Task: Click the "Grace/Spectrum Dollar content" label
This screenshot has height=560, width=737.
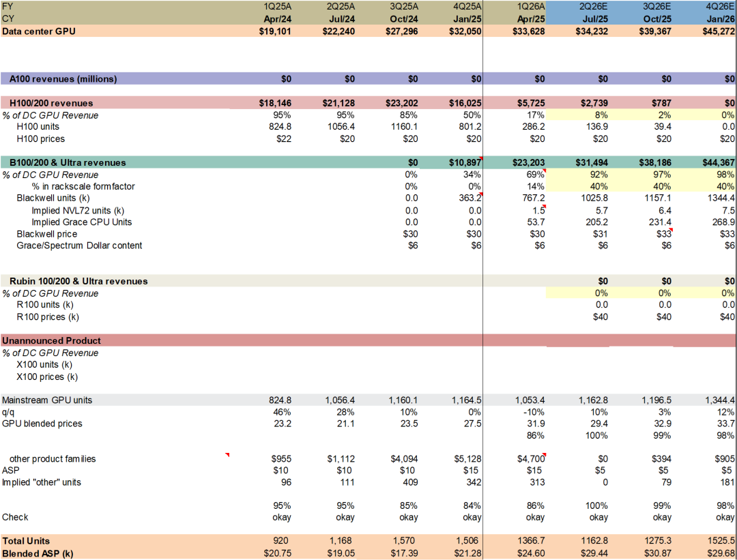Action: (79, 246)
